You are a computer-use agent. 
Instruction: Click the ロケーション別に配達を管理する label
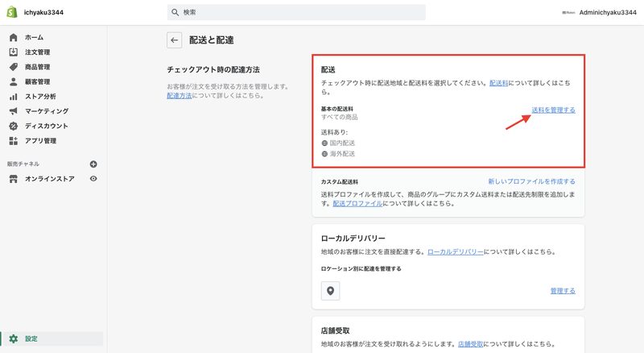click(361, 268)
